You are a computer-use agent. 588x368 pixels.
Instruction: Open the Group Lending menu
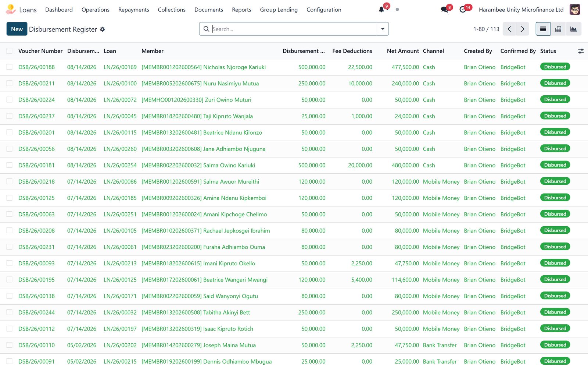[x=279, y=10]
